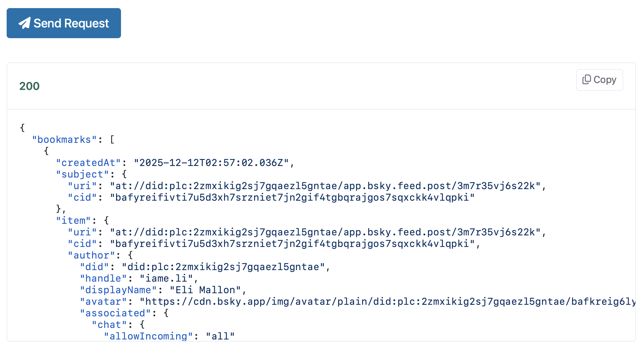
Task: Click the clipboard copy icon
Action: [587, 80]
